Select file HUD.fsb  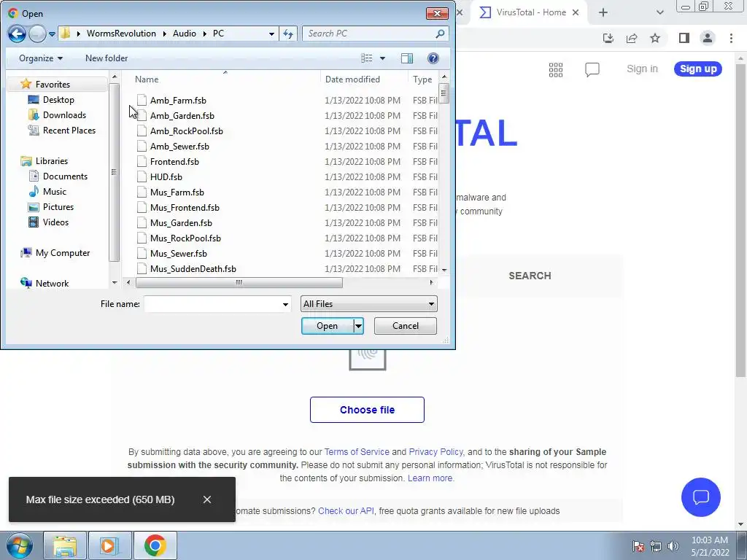tap(166, 176)
